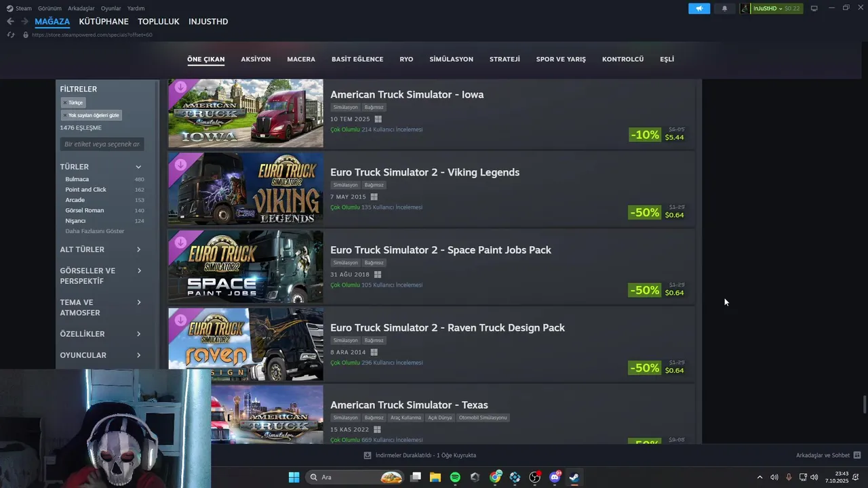The height and width of the screenshot is (488, 868).
Task: Click the Windows platform icon on Iowa row
Action: pos(378,119)
